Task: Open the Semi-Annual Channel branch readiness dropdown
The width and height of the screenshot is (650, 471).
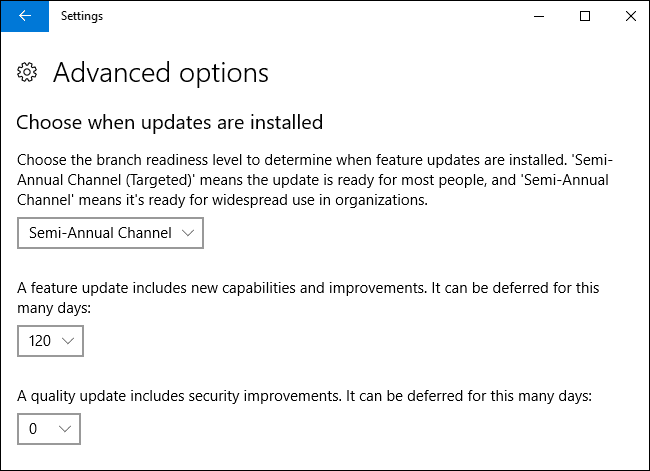Action: click(111, 234)
